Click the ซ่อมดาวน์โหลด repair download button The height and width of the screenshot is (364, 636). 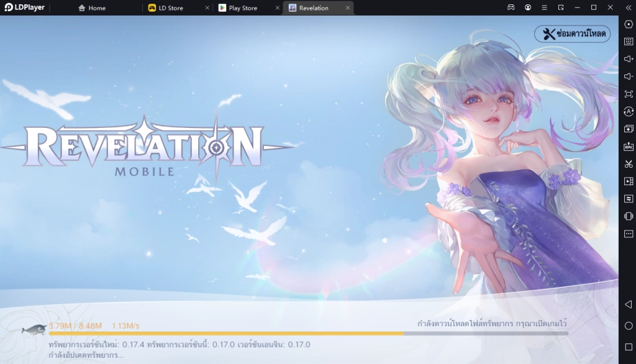tap(572, 34)
